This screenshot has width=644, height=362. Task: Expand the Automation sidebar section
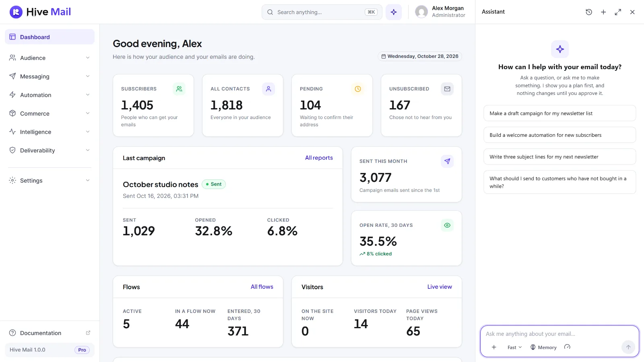50,95
